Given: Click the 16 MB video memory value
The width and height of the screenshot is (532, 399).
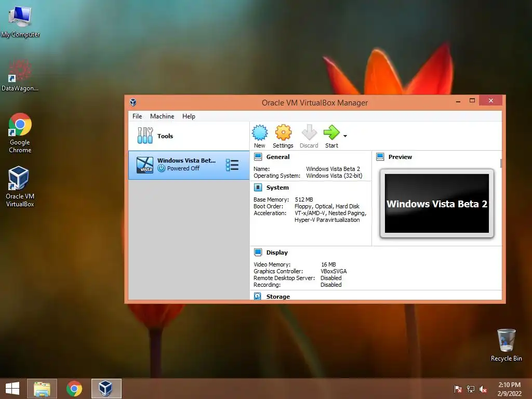Looking at the screenshot, I should [x=328, y=264].
